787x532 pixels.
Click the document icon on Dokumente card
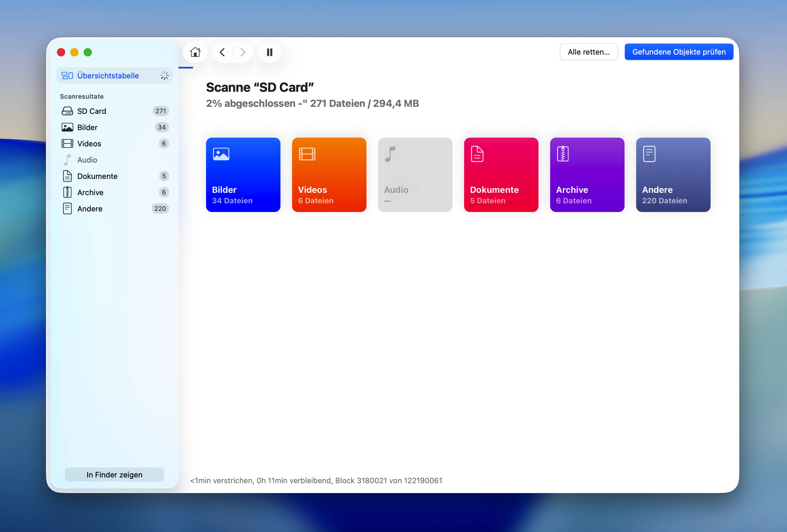(477, 154)
